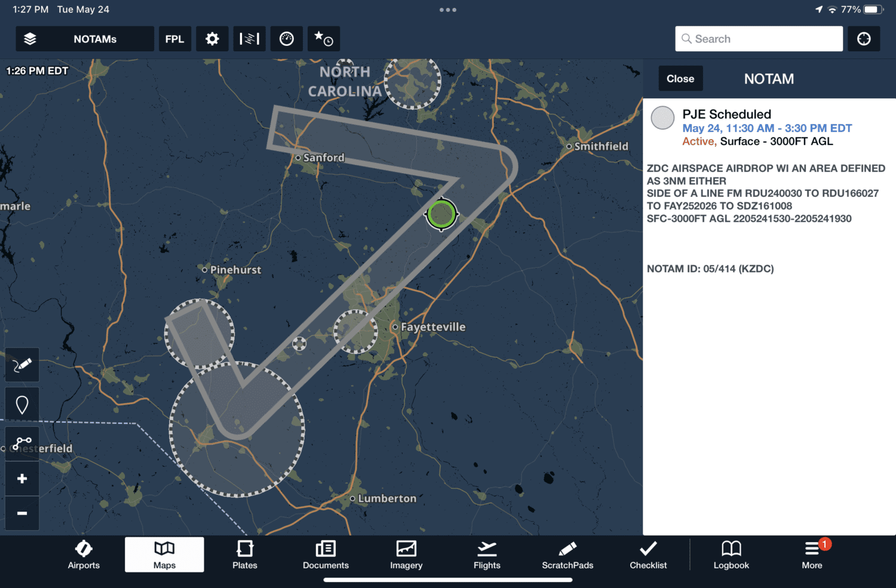
Task: Close the NOTAM detail panel
Action: (x=680, y=78)
